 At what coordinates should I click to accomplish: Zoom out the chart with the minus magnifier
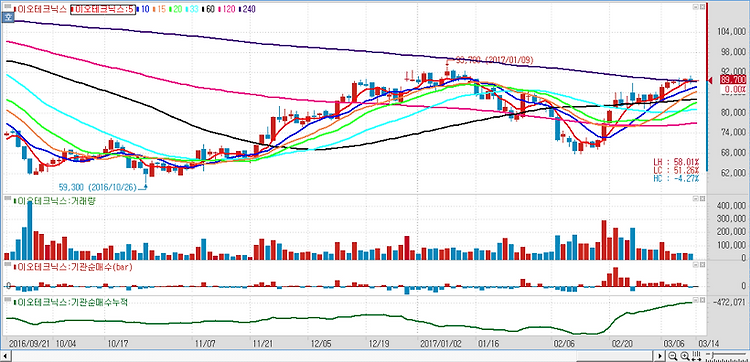[x=673, y=356]
